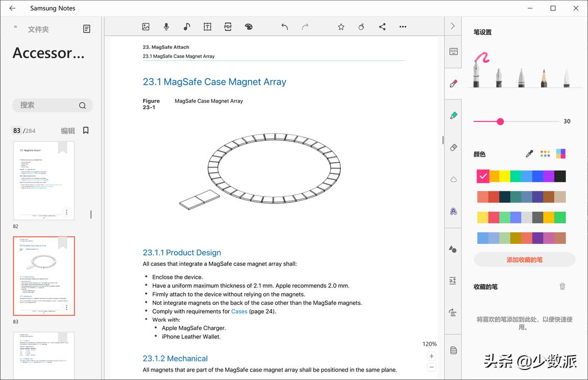Switch to keyboard text input mode

pyautogui.click(x=454, y=52)
